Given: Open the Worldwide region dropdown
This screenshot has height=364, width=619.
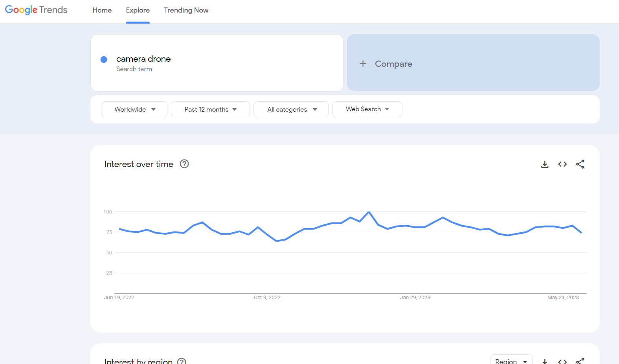Looking at the screenshot, I should point(134,109).
